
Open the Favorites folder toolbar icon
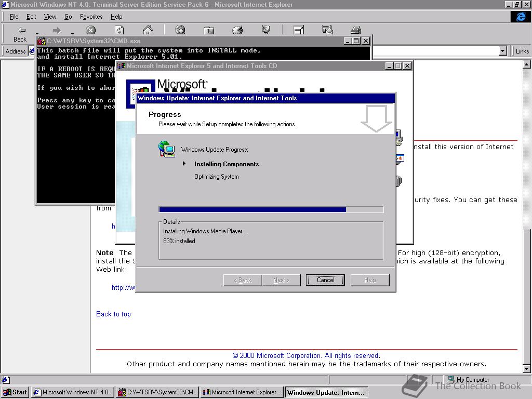click(x=209, y=31)
